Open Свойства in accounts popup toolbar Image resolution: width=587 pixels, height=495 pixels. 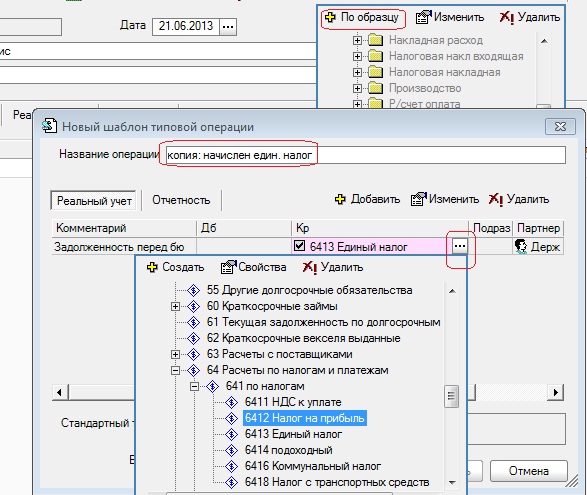pos(253,267)
